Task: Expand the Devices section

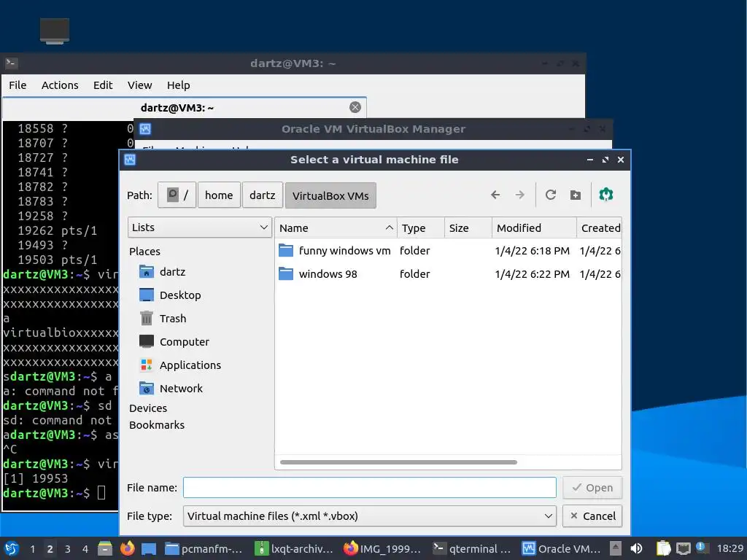Action: click(148, 408)
